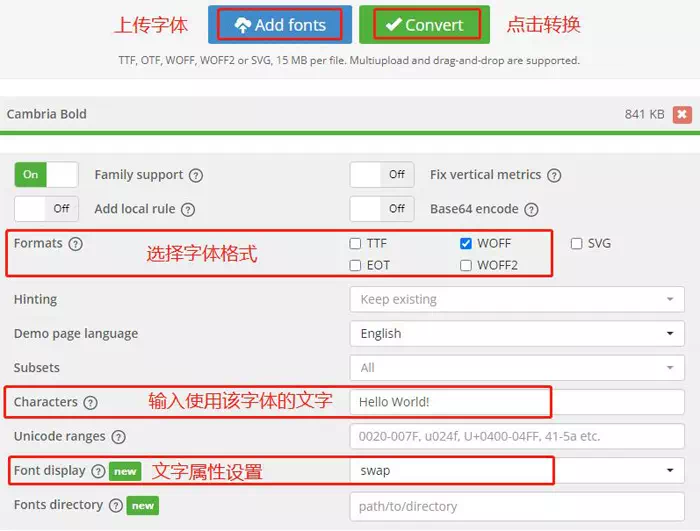Open the help icon for Add local rule

(188, 209)
